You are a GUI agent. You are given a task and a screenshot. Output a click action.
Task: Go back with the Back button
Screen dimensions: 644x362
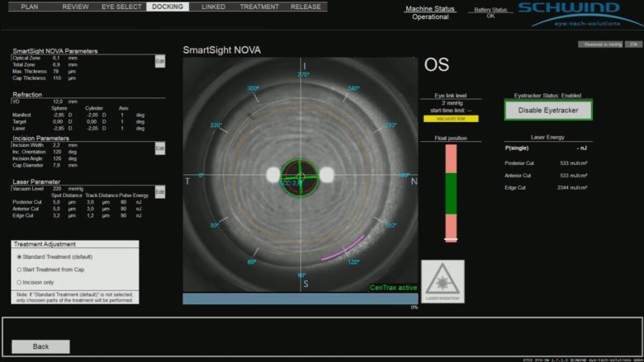(40, 346)
